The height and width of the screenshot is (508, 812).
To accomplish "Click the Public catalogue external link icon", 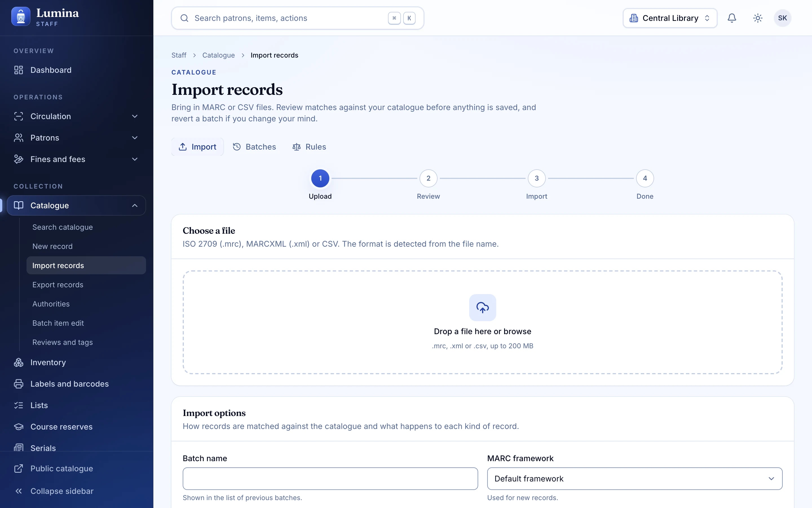I will (18, 468).
